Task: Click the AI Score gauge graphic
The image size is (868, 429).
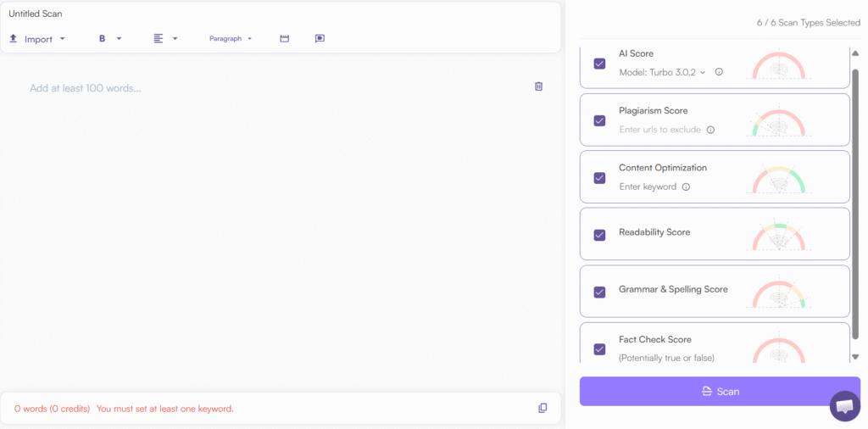Action: tap(779, 65)
